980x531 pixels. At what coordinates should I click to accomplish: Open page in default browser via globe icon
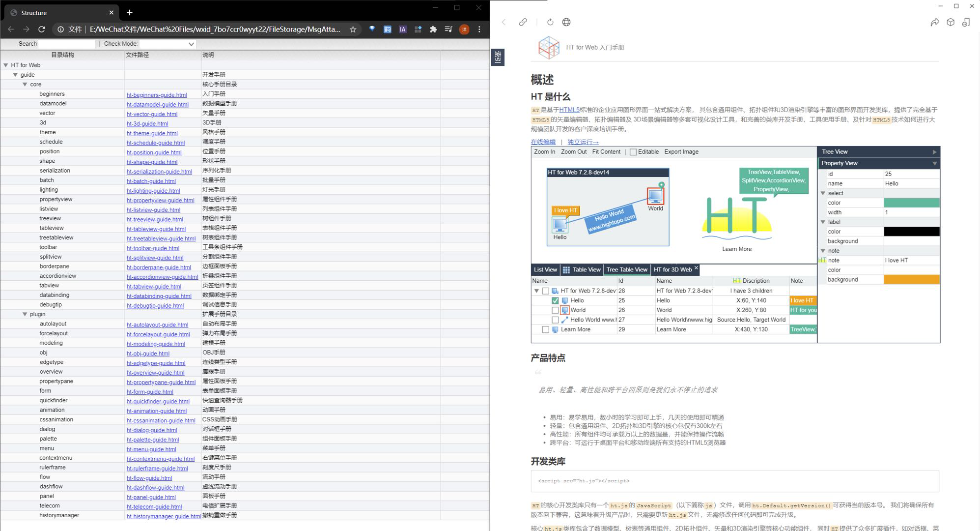click(566, 22)
